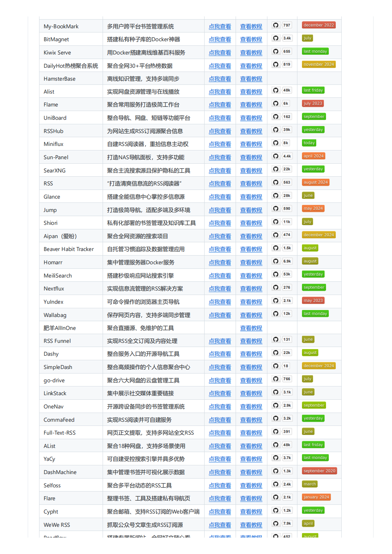Click 点我查看 in the RSSHub row
The height and width of the screenshot is (554, 392).
(220, 131)
